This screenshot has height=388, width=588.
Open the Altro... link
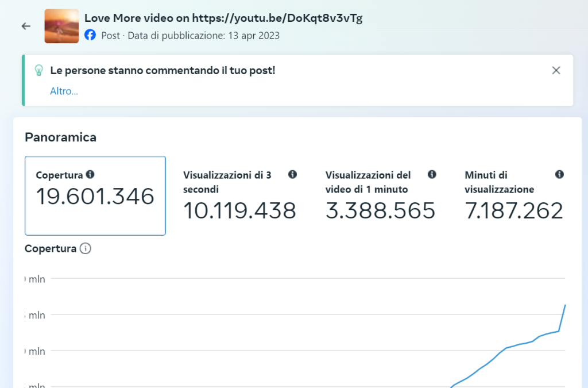coord(64,91)
